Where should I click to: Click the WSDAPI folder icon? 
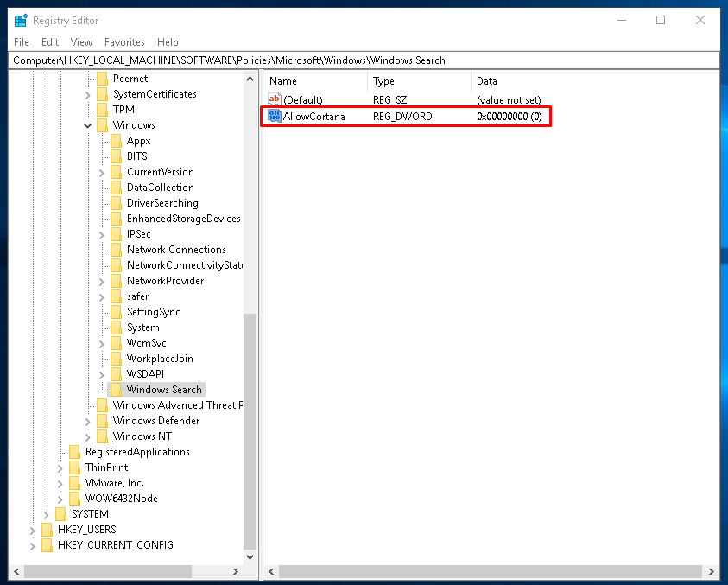coord(116,374)
